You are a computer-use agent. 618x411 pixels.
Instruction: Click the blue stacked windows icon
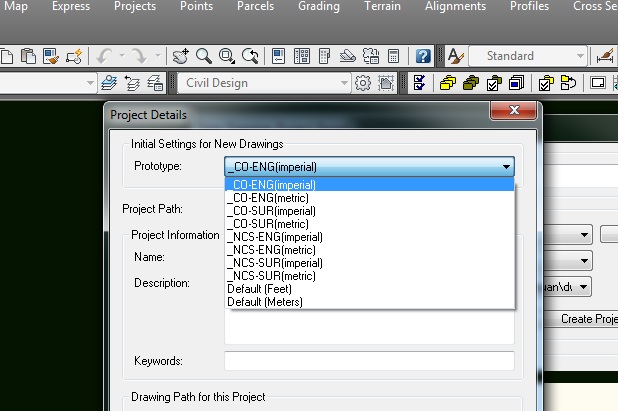click(x=516, y=83)
